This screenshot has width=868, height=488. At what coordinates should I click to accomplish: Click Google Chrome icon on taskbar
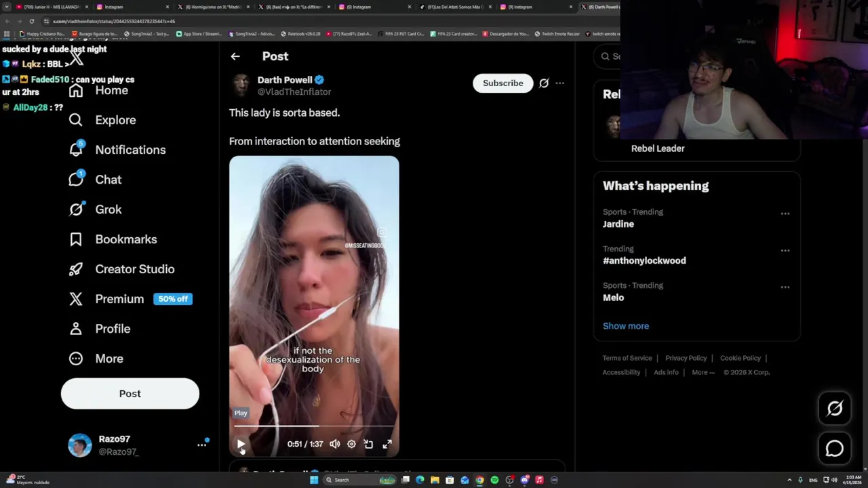tap(479, 480)
